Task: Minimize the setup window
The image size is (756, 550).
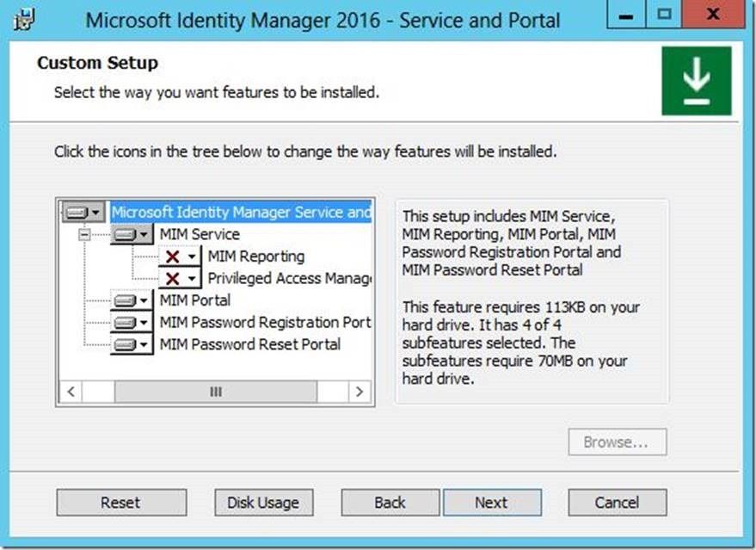Action: pos(626,15)
